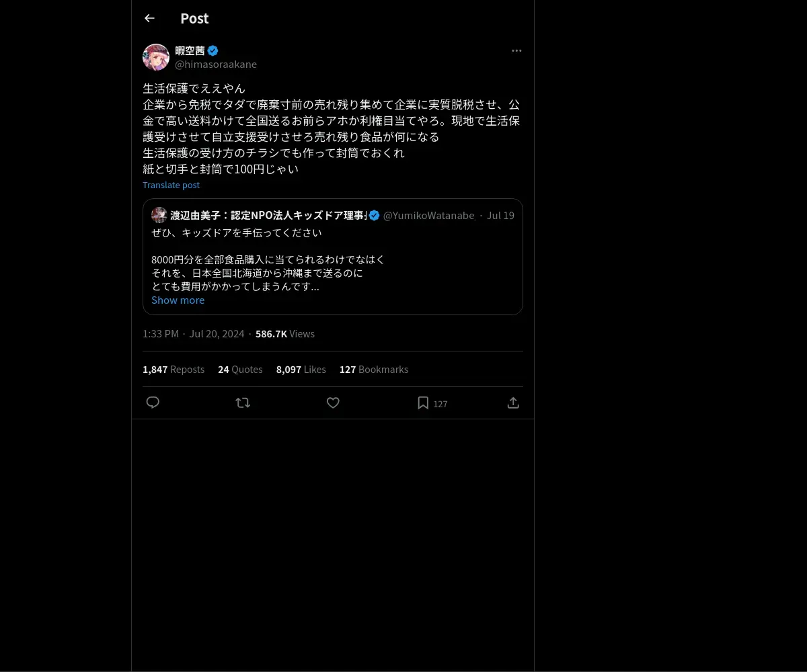Open quoted author 渡辺由美子 avatar

159,215
